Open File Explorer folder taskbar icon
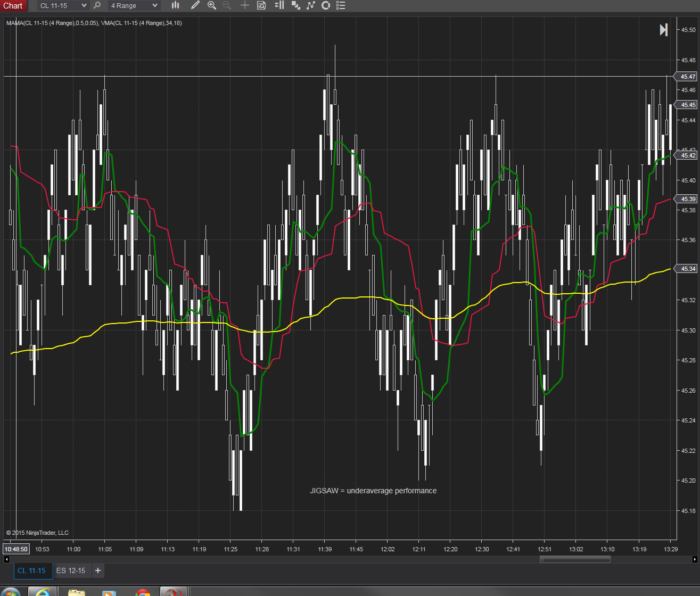 pos(76,592)
